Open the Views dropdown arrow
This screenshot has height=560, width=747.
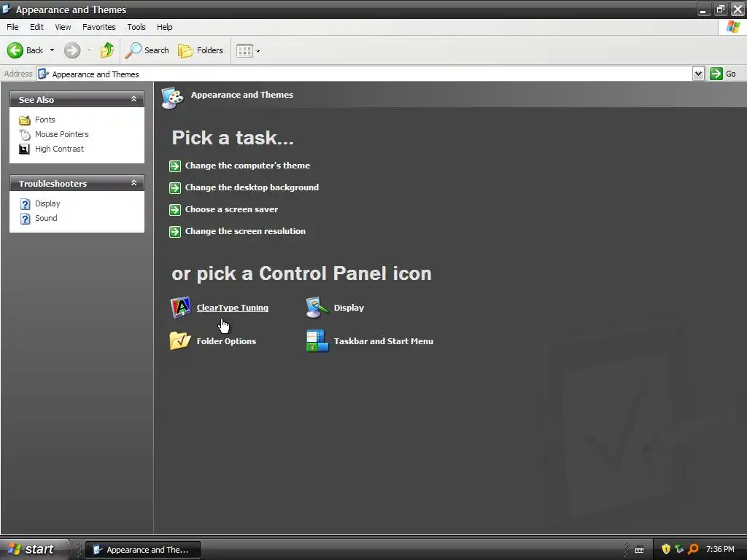(258, 51)
